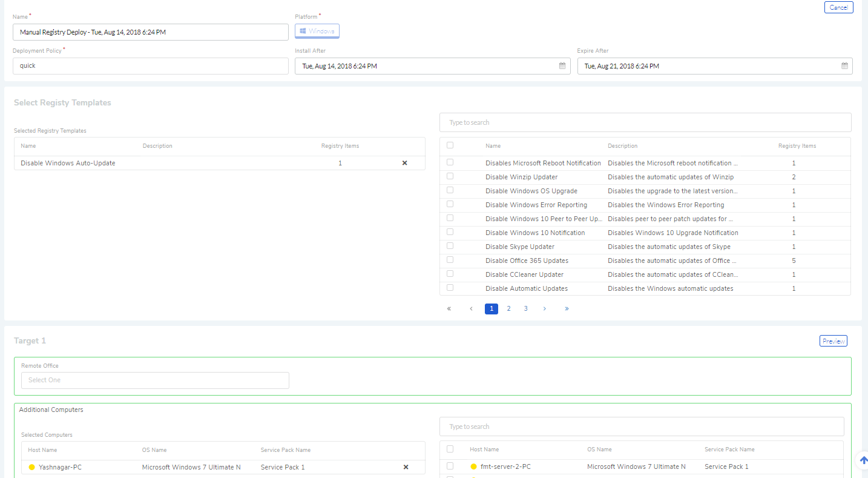
Task: Check Disable CCleaner Updater template
Action: (x=450, y=274)
